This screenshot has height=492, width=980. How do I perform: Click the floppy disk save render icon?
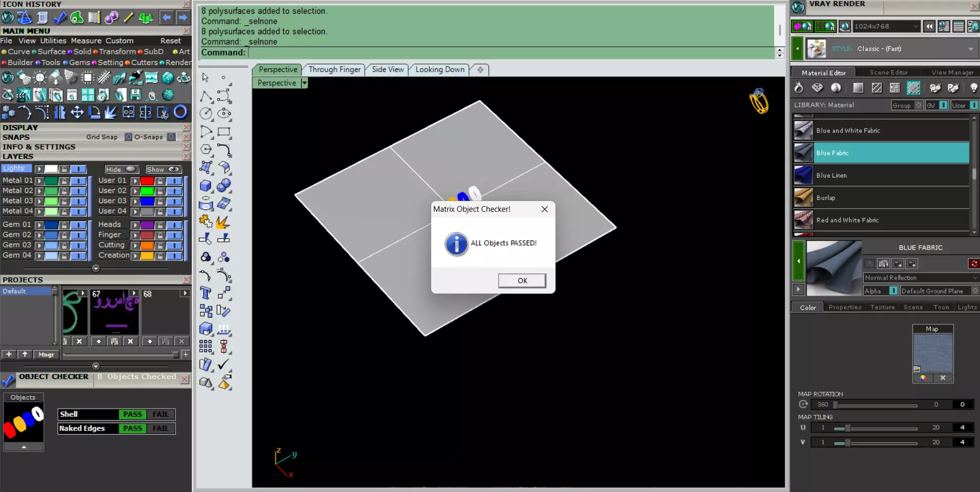tap(136, 95)
